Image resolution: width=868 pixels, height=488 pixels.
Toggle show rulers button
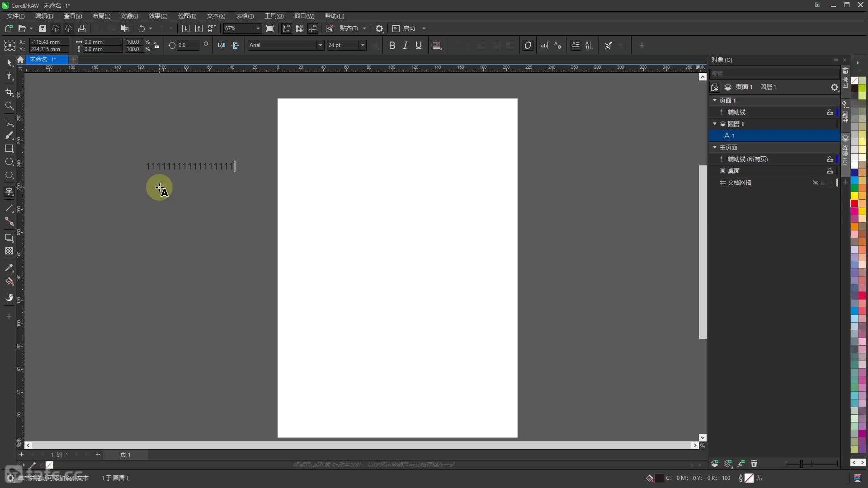click(x=287, y=28)
